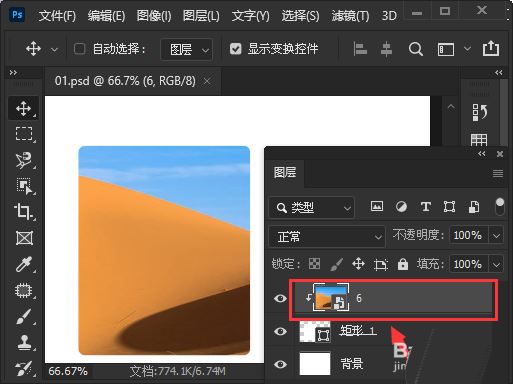Viewport: 513px width, 384px height.
Task: Hide the 矩形 1 layer eye icon
Action: click(x=280, y=331)
